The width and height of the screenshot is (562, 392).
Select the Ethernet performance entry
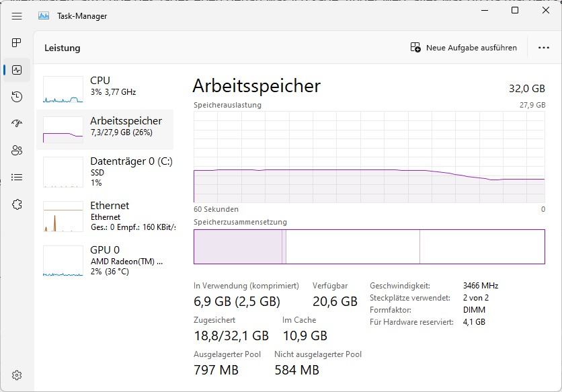tap(105, 217)
